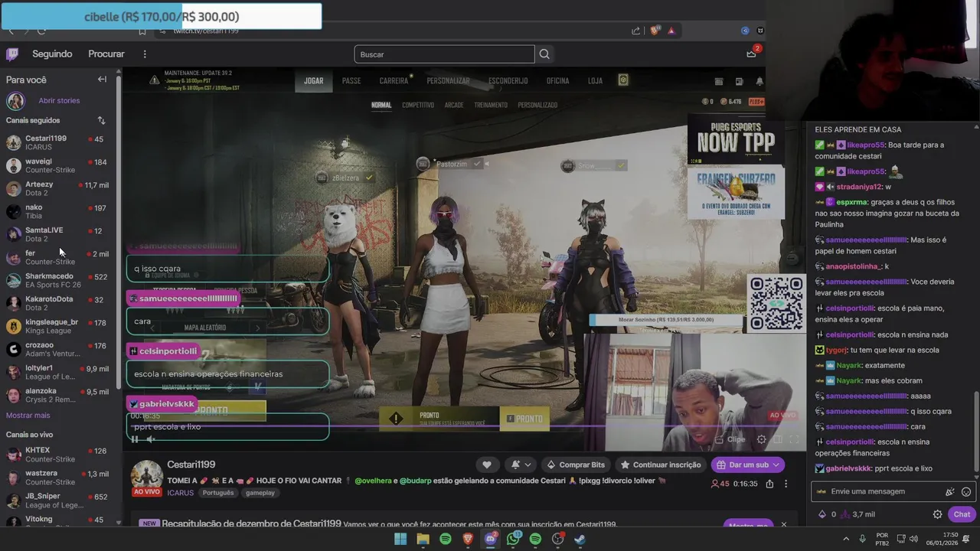
Task: Open the emote picker smiley icon
Action: click(966, 492)
